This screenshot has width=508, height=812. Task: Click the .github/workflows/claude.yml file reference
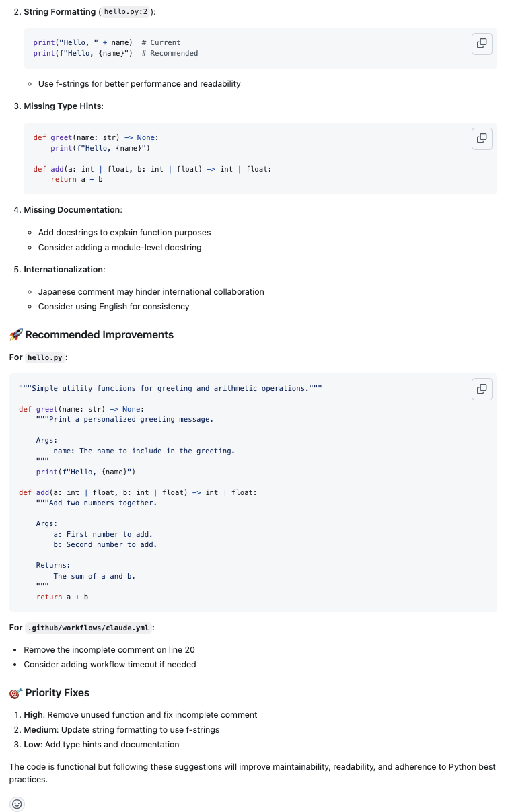point(88,628)
